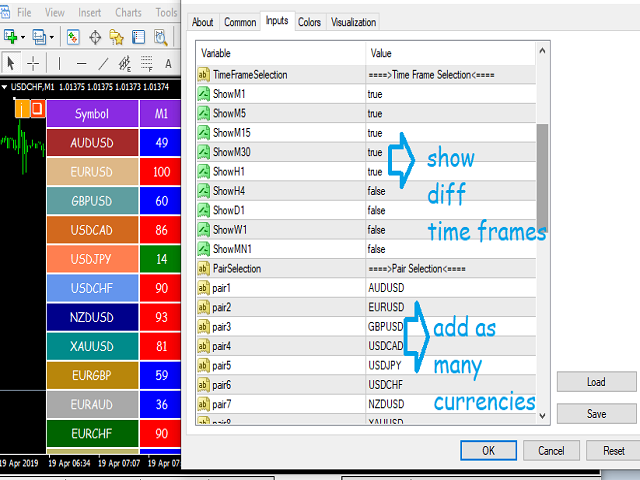Click the Reset button
640x480 pixels.
[613, 450]
